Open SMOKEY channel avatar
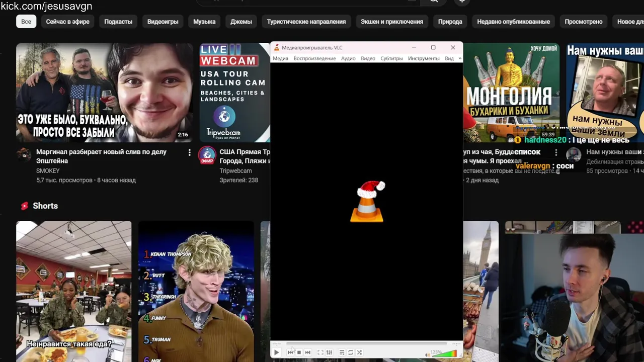Screen dimensions: 644x362 click(24, 154)
